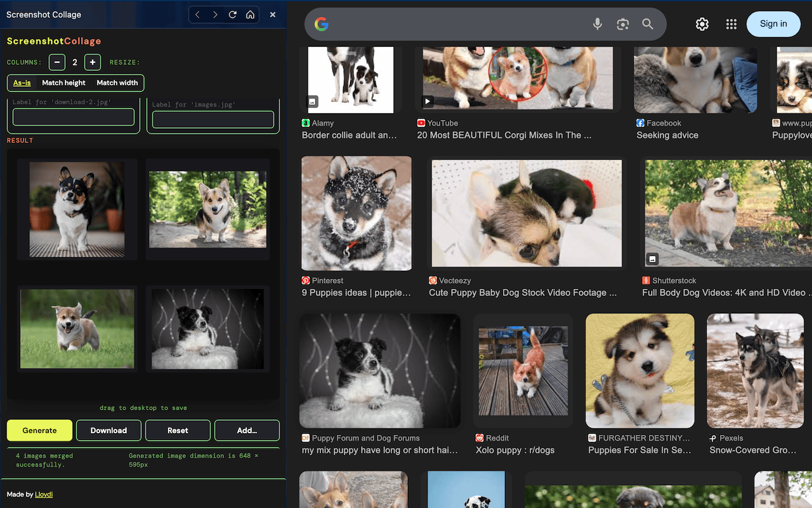Focus the label field for download-2.jpg
Image resolution: width=812 pixels, height=508 pixels.
(74, 117)
